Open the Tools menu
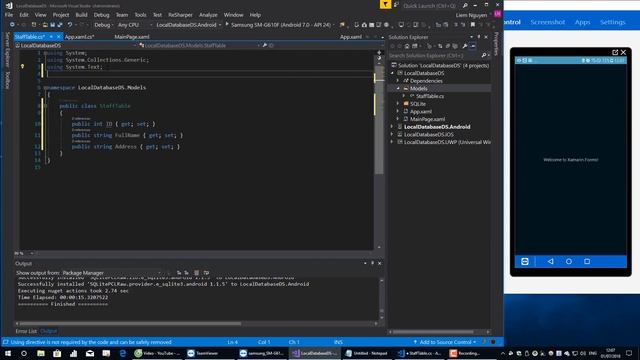The image size is (640, 360). click(x=140, y=15)
